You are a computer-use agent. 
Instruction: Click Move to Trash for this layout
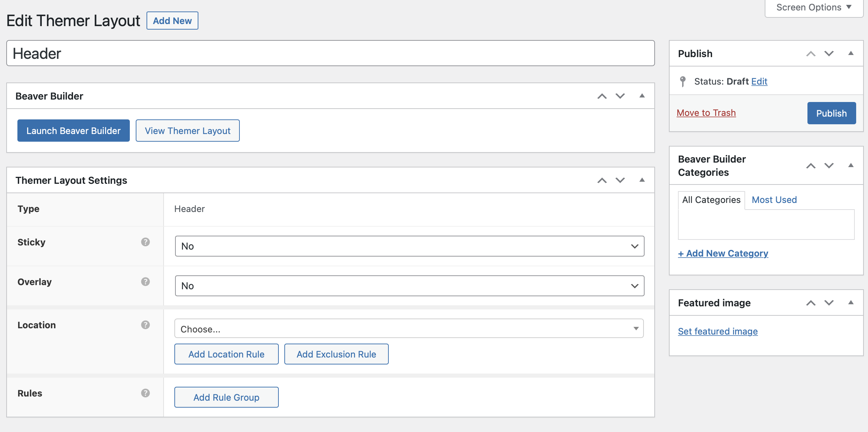(x=707, y=113)
